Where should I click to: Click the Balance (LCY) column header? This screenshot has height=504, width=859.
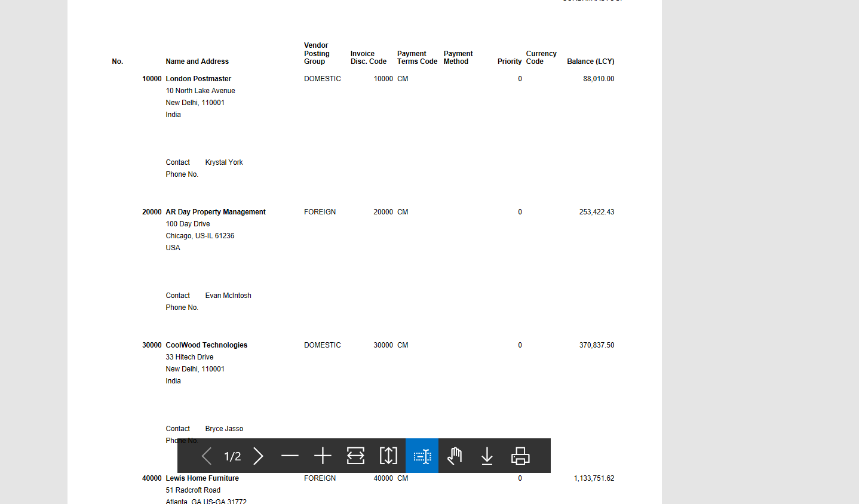590,61
